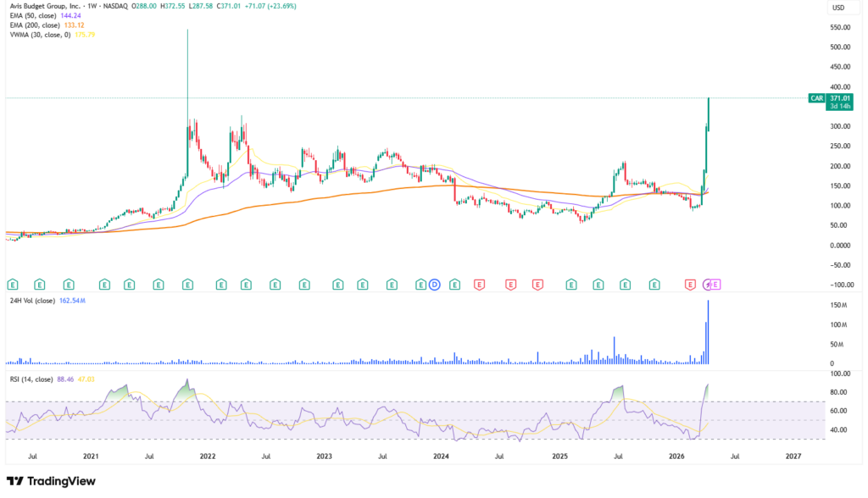Viewport: 868px width, 498px height.
Task: Click the first red earnings E marker
Action: (x=479, y=284)
